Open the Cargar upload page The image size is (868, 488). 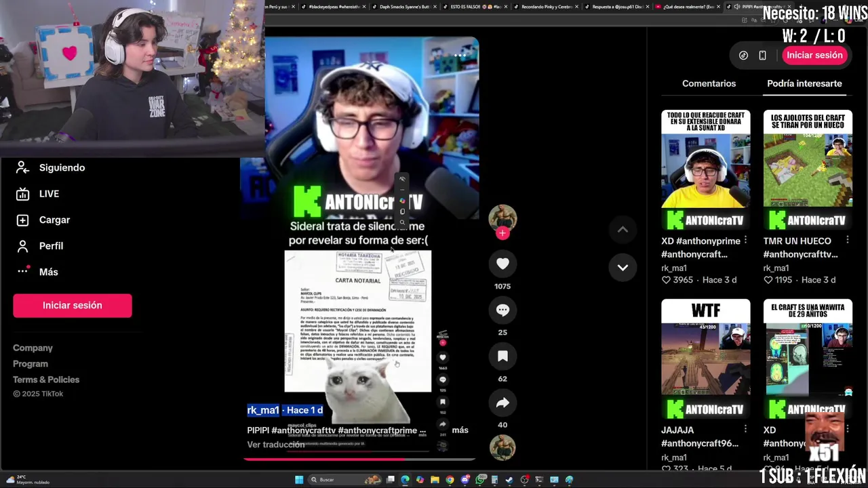[43, 220]
